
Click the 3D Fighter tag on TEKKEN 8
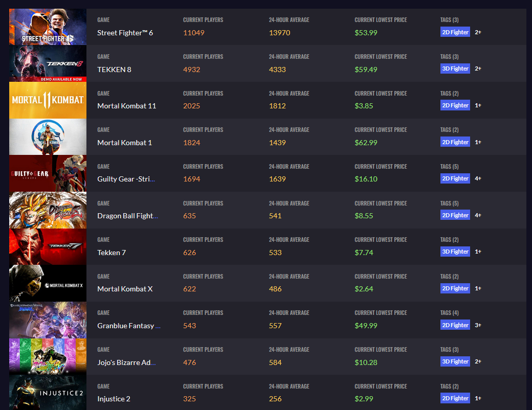(x=455, y=69)
